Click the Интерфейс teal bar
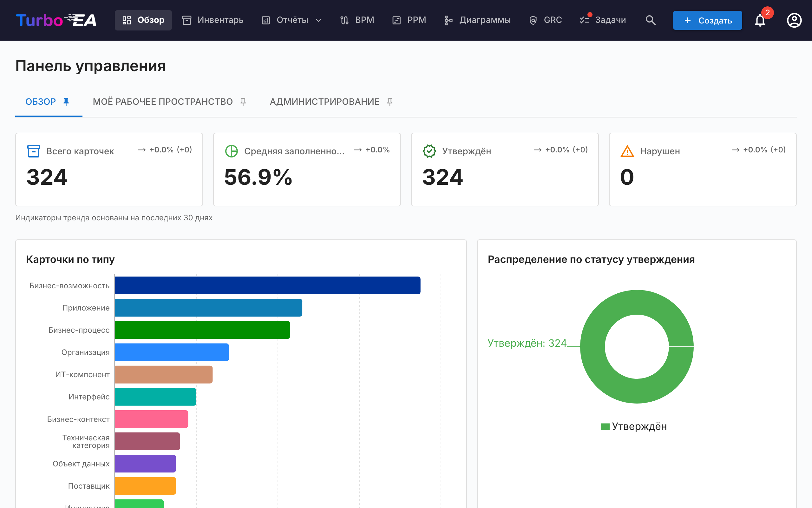 [156, 397]
